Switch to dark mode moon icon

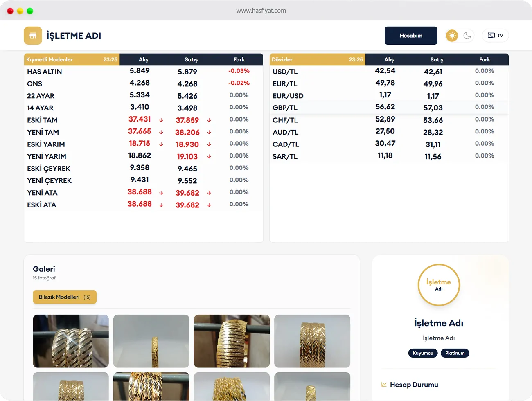(467, 36)
